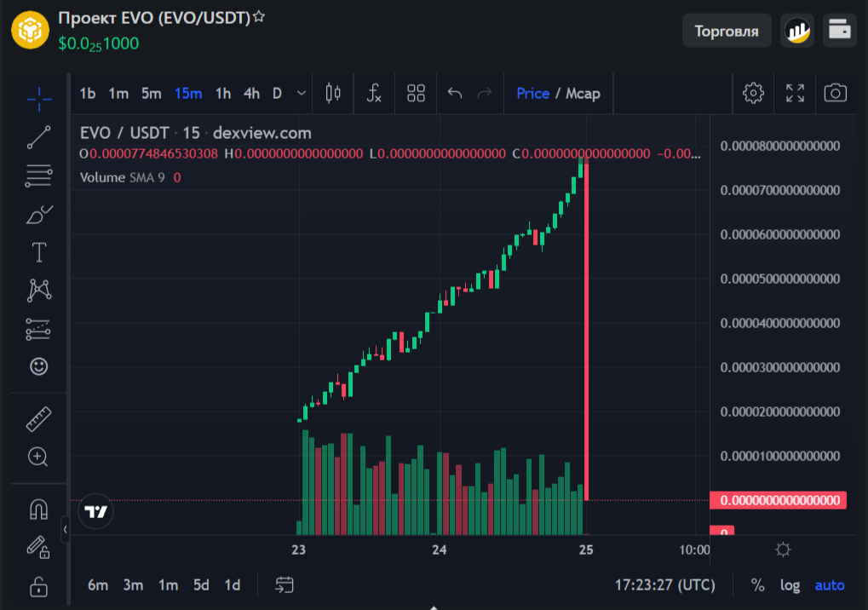
Task: Open the candlestick chart type menu
Action: click(333, 94)
